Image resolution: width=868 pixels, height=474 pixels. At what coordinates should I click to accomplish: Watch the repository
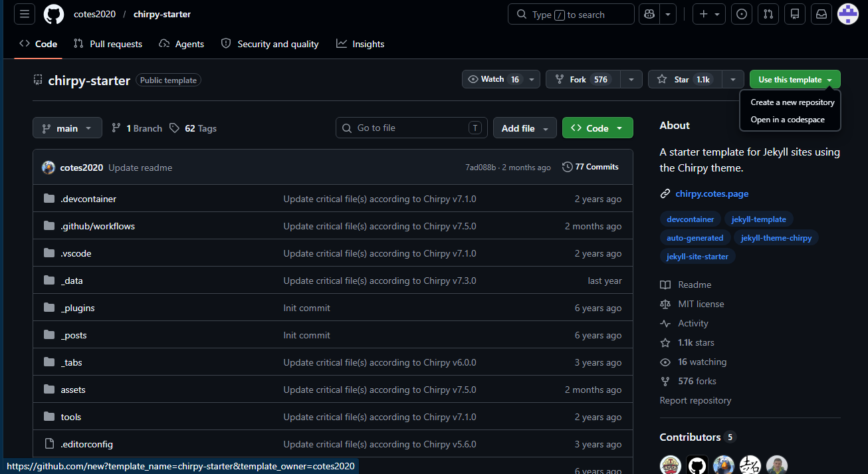(501, 79)
